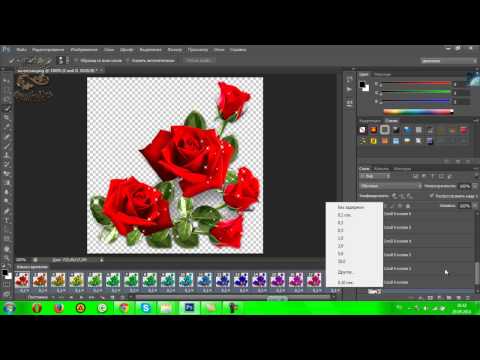Close the open document tab
This screenshot has width=480, height=360.
[x=101, y=70]
